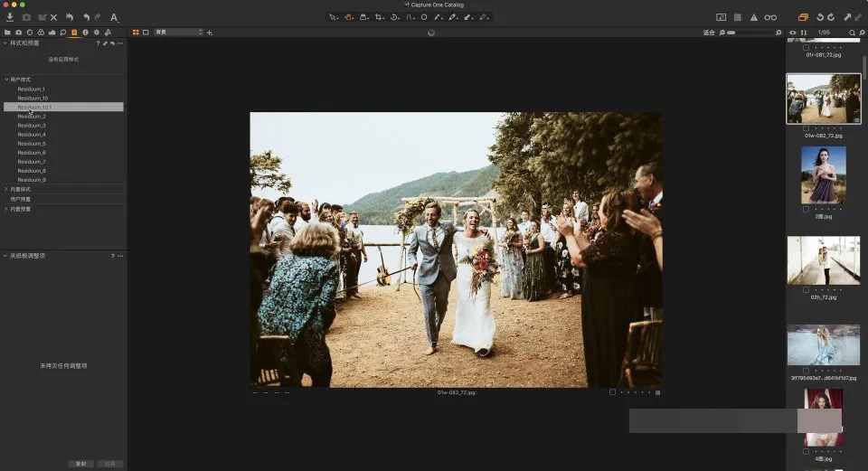The height and width of the screenshot is (471, 868).
Task: Open the 背景 layer dropdown
Action: [x=178, y=33]
